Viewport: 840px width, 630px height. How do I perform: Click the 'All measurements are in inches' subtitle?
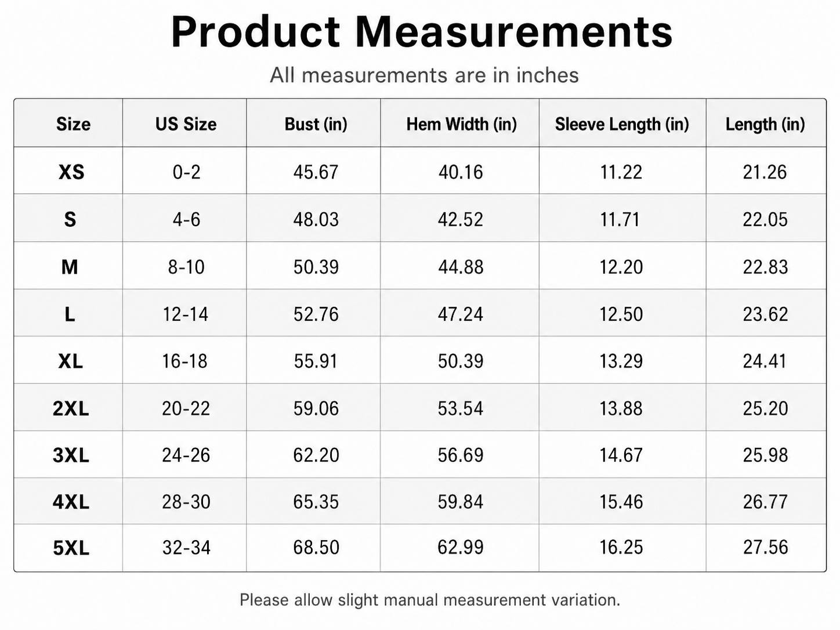pos(424,75)
